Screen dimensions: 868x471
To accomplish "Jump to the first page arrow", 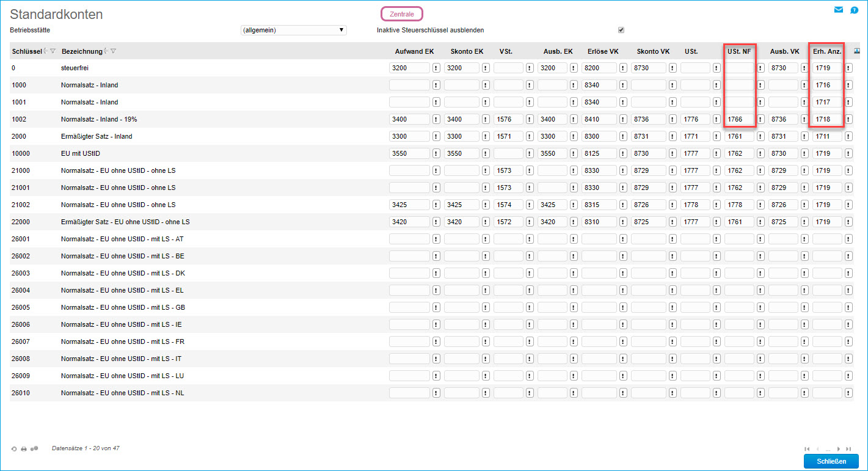I will [x=808, y=449].
